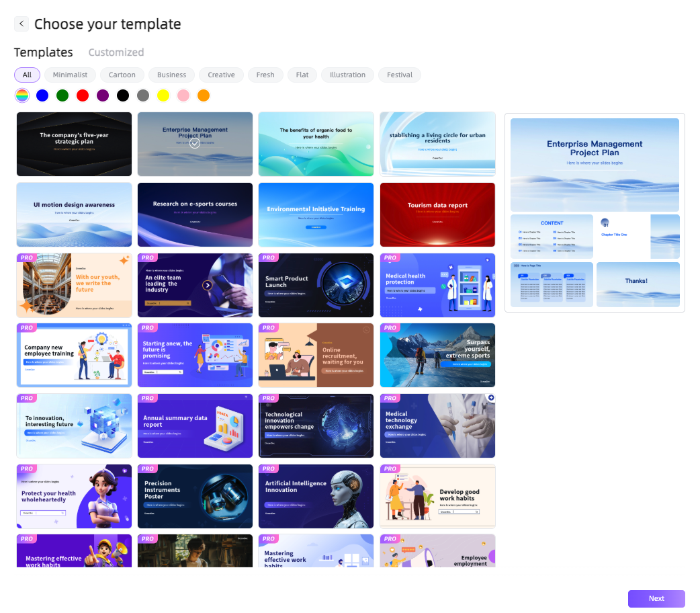Filter templates by Cartoon style
This screenshot has width=700, height=613.
122,75
